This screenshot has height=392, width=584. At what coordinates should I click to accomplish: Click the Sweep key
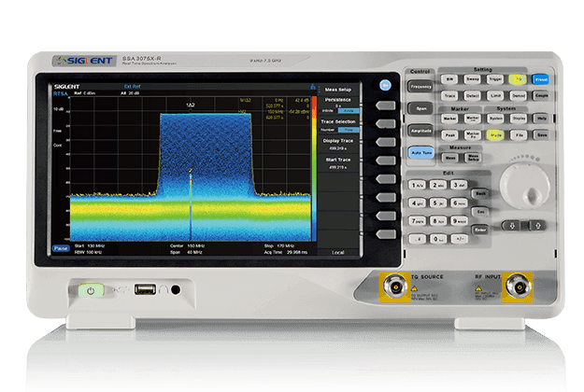click(x=472, y=79)
